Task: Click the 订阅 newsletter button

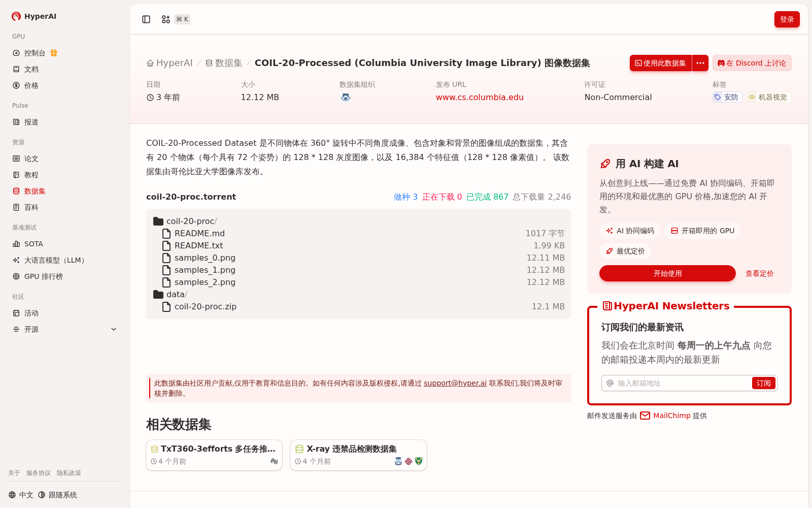Action: coord(763,383)
